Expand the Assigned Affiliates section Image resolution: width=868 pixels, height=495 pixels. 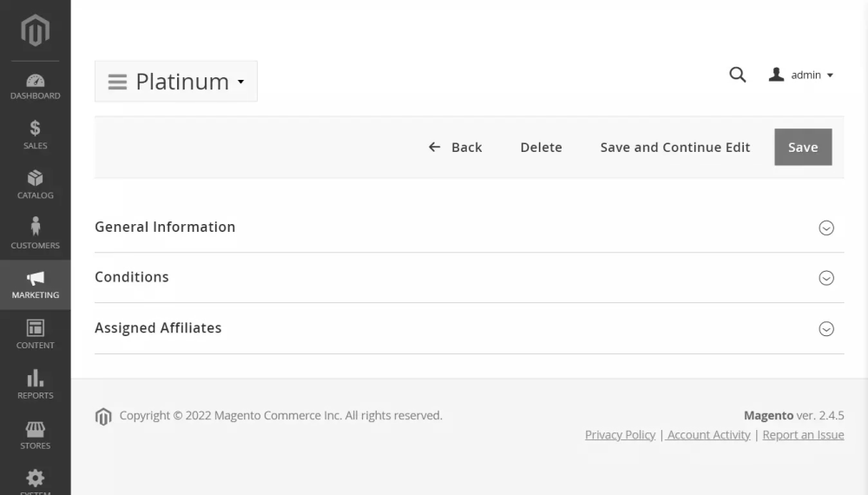pos(826,329)
